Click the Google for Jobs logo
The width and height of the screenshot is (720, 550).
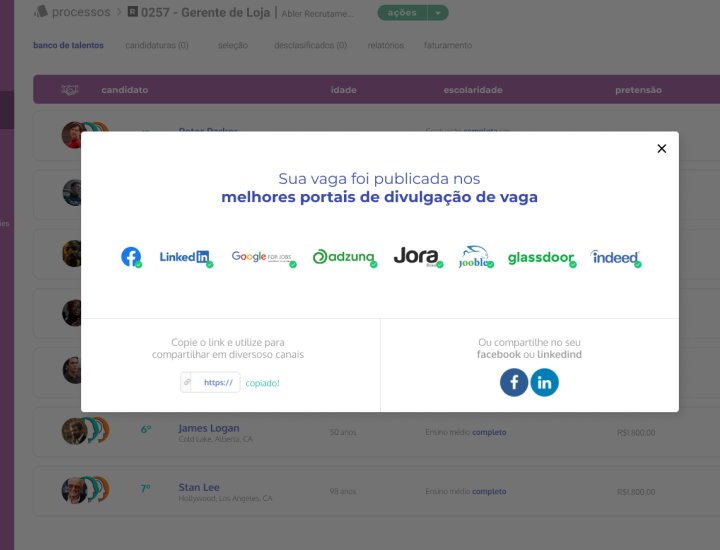click(264, 257)
